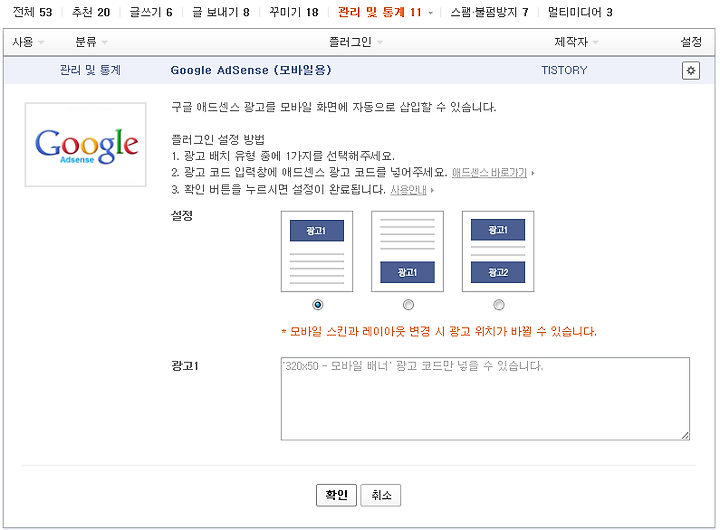The image size is (720, 530).
Task: Switch to the 추천 20 tab
Action: [x=91, y=12]
